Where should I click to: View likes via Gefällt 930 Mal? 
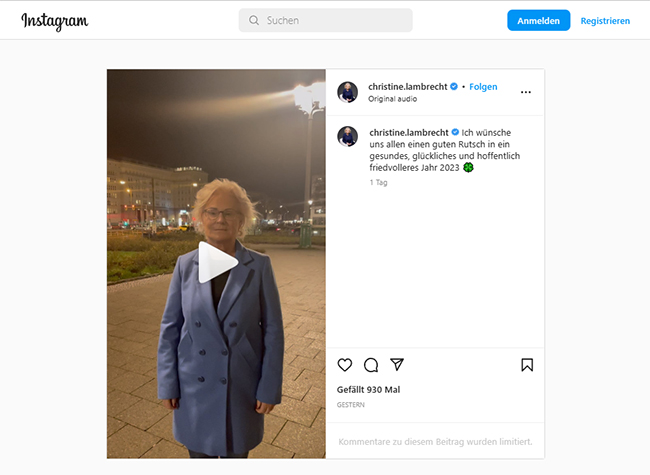(x=368, y=389)
